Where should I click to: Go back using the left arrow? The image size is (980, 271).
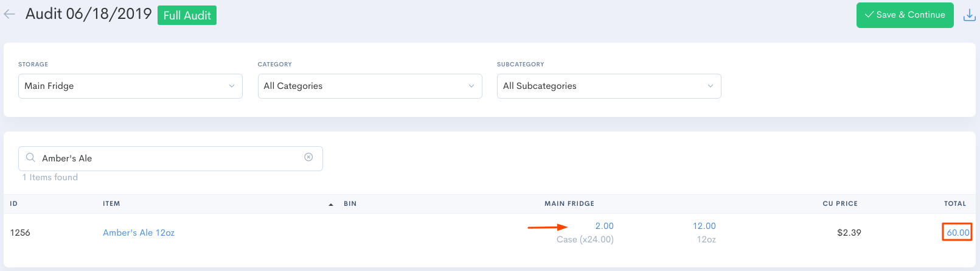click(9, 15)
